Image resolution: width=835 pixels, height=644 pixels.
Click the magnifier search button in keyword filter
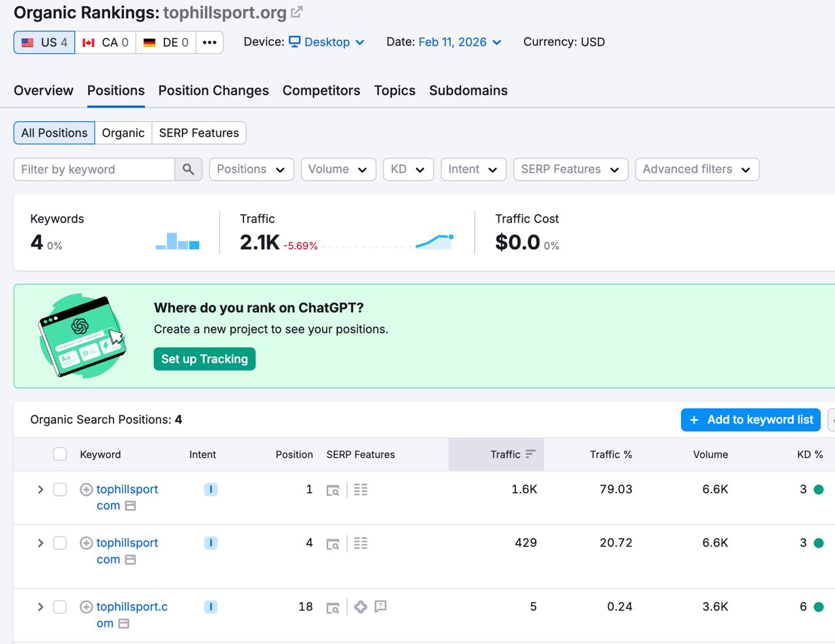pyautogui.click(x=189, y=170)
